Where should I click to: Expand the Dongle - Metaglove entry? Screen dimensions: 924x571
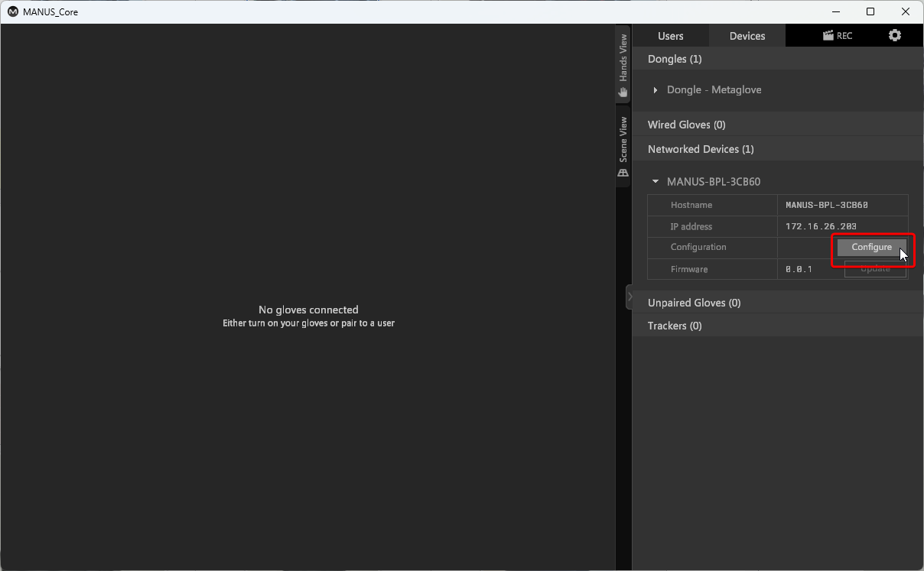pos(656,90)
